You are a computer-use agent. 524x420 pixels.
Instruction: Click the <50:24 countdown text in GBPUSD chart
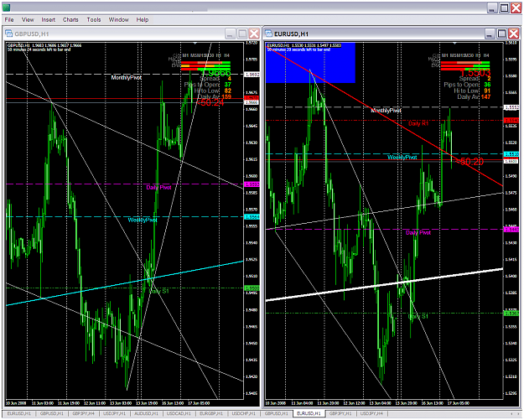[x=210, y=103]
